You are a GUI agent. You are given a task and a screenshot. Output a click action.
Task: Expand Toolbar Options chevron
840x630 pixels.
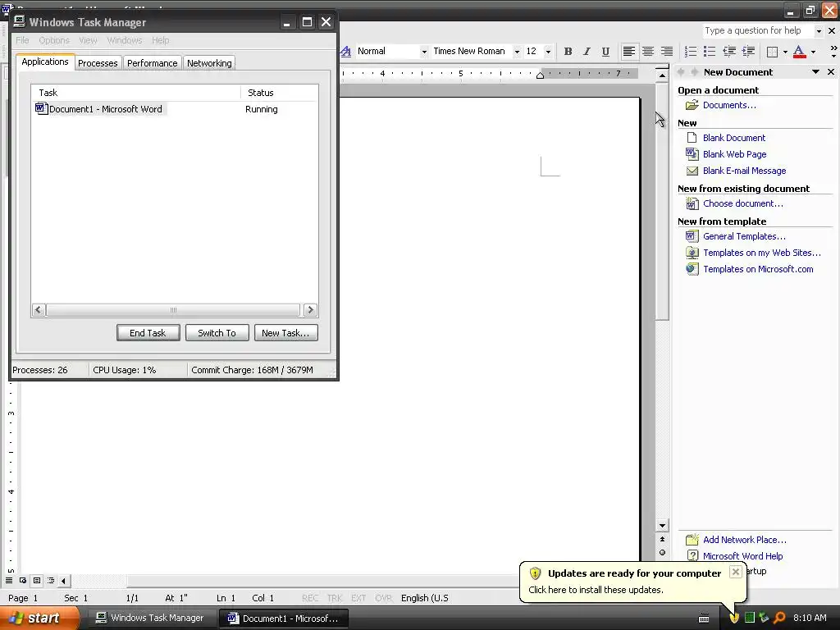(833, 52)
